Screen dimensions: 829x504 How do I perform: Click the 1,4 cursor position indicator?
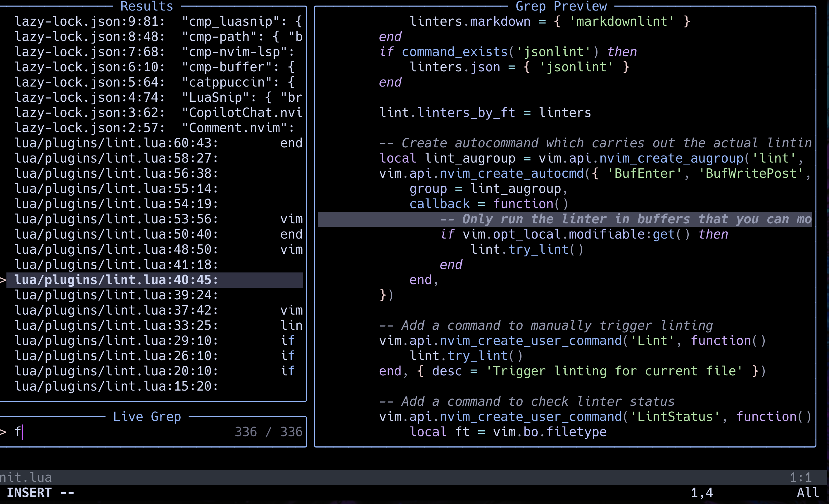(x=701, y=492)
